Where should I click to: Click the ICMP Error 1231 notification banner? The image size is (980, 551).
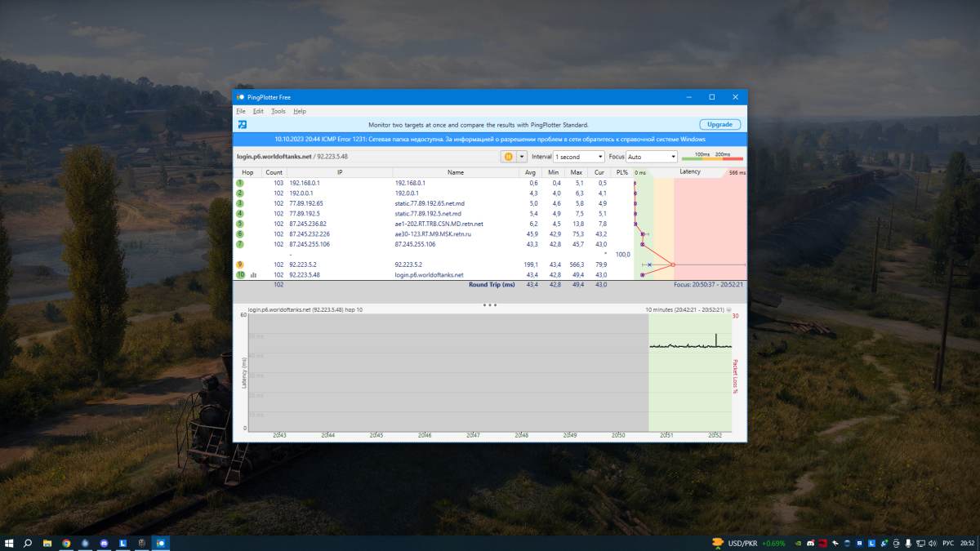(x=490, y=140)
